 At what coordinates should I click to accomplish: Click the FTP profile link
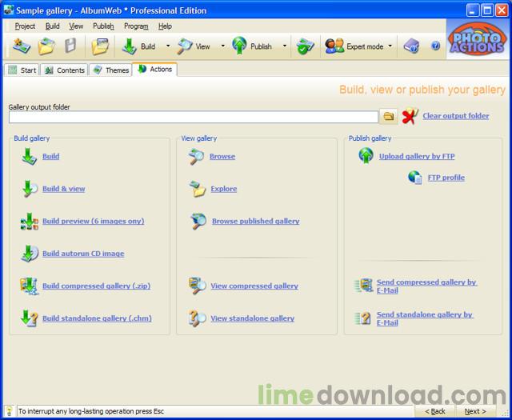coord(446,178)
